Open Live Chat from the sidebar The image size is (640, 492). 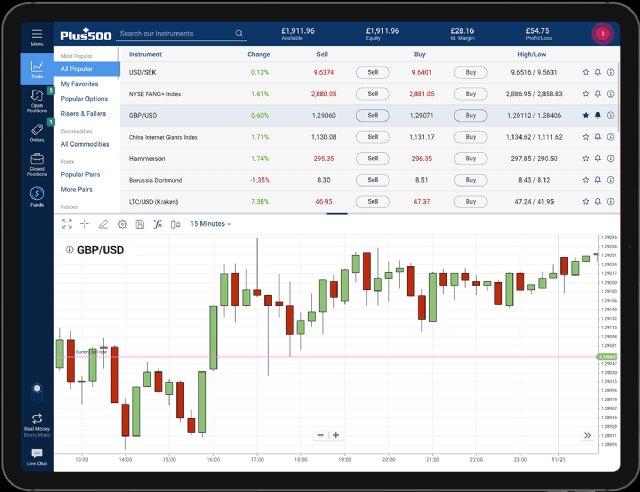click(x=36, y=457)
